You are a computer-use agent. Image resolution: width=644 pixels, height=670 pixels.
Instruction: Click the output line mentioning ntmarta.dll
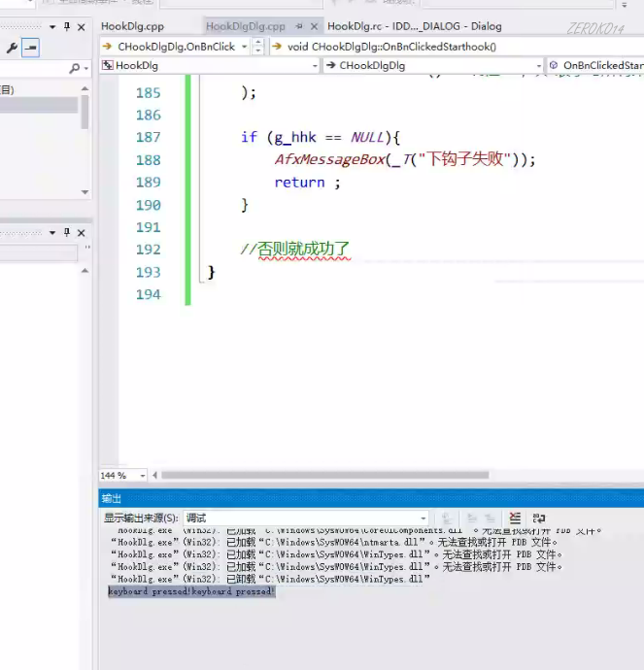click(x=334, y=542)
